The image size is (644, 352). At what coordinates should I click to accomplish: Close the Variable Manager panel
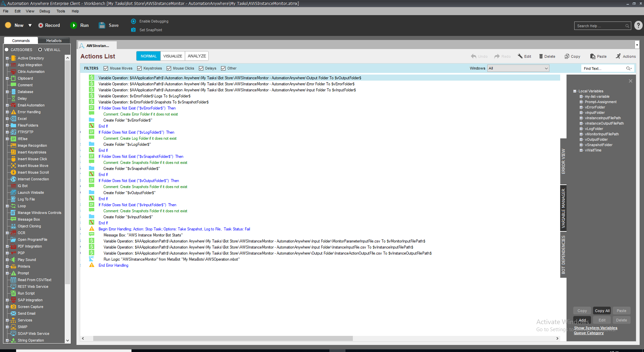click(630, 81)
